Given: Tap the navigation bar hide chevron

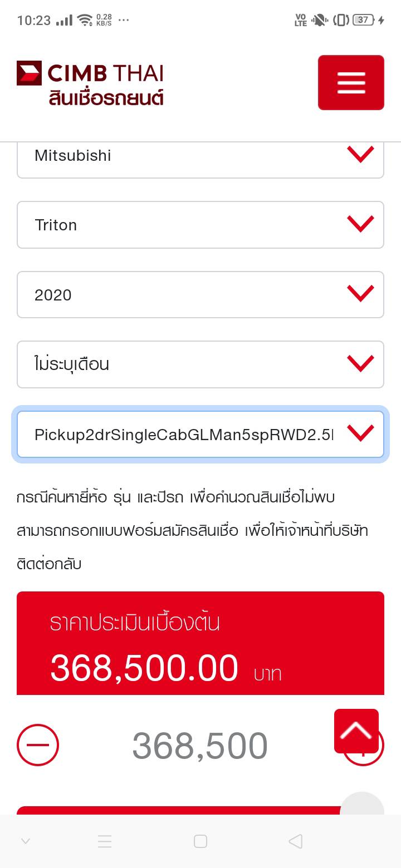Looking at the screenshot, I should [x=26, y=841].
